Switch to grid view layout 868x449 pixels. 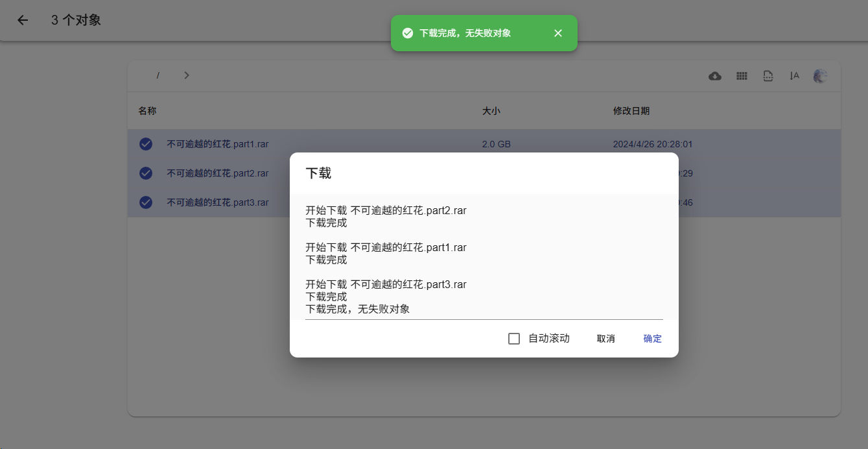(x=741, y=76)
